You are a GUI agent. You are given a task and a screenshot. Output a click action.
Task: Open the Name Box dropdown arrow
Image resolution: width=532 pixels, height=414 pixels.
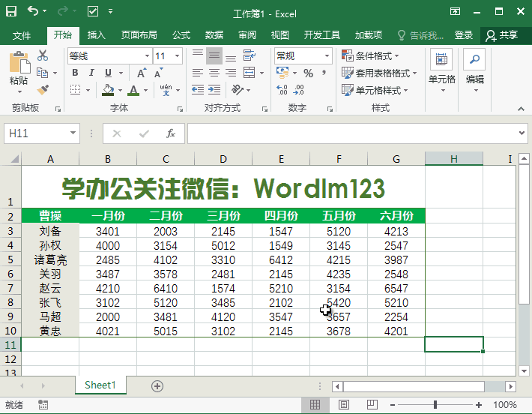click(73, 133)
